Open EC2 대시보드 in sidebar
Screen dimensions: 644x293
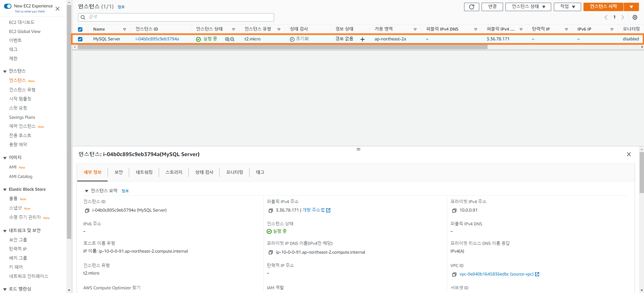22,22
